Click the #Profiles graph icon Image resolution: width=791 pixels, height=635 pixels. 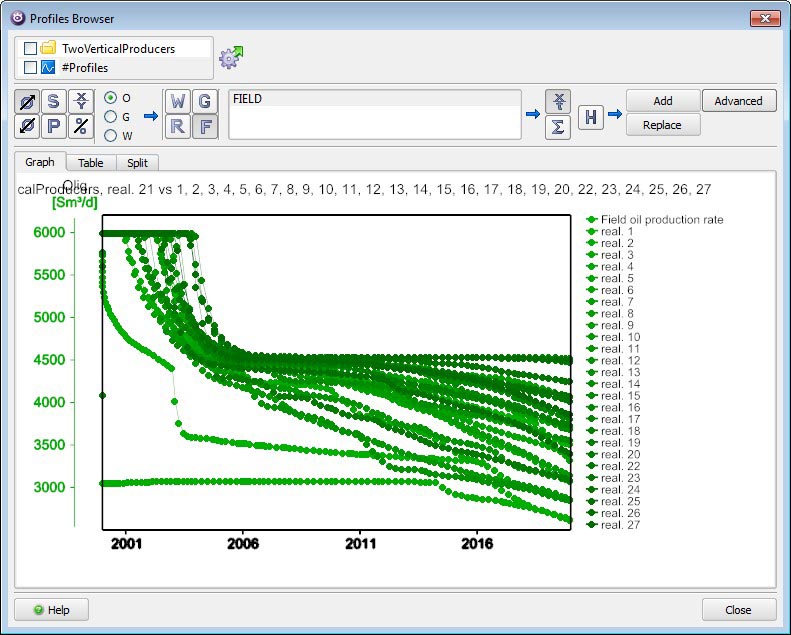pos(48,67)
